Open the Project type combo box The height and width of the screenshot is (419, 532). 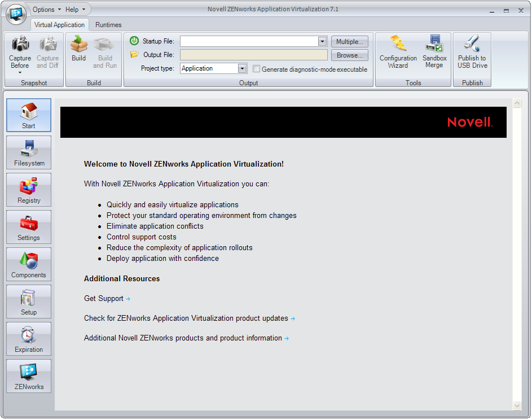(213, 68)
